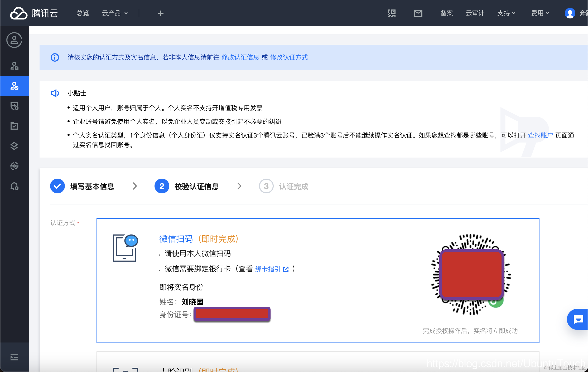
Task: Click the plus icon in top bar
Action: point(161,13)
